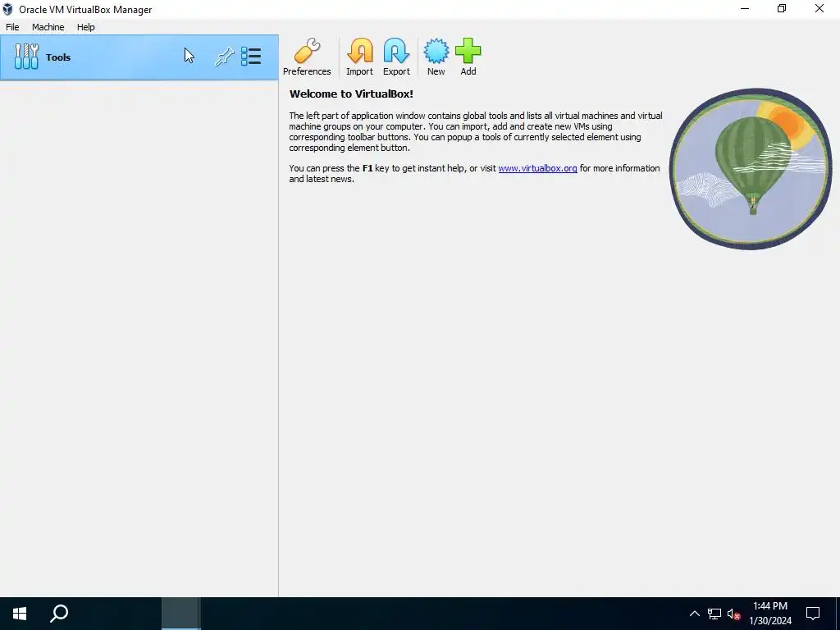Image resolution: width=840 pixels, height=630 pixels.
Task: Click the hot air balloon welcome image
Action: click(x=751, y=169)
